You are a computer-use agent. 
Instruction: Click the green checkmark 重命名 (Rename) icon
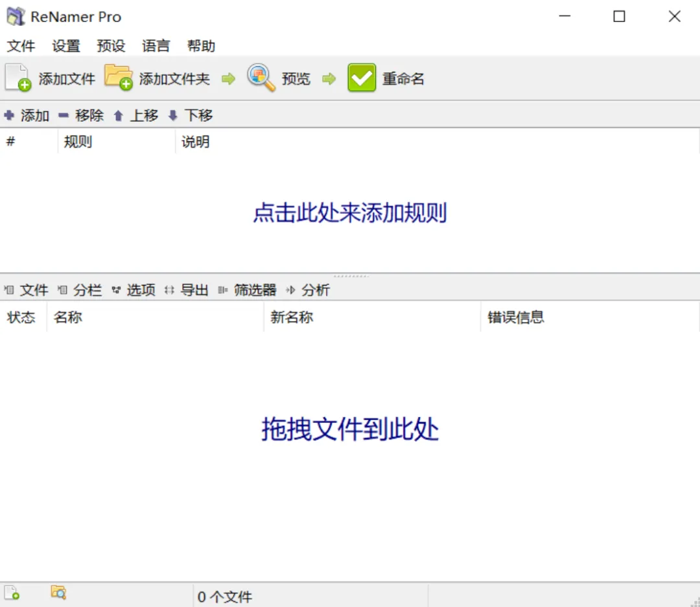pyautogui.click(x=362, y=78)
